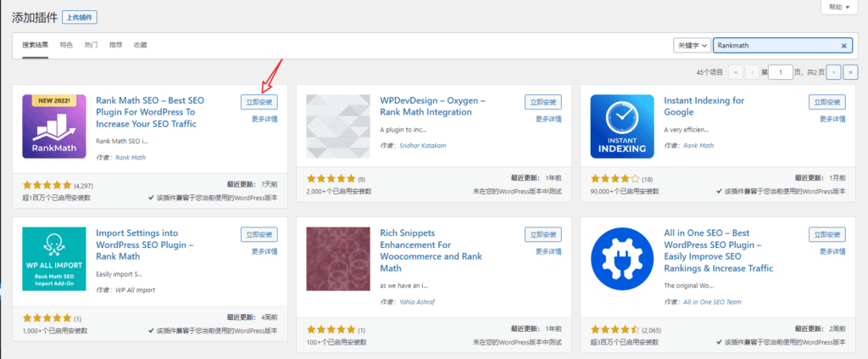Open Import Settings into WordPress SEO title

144,245
